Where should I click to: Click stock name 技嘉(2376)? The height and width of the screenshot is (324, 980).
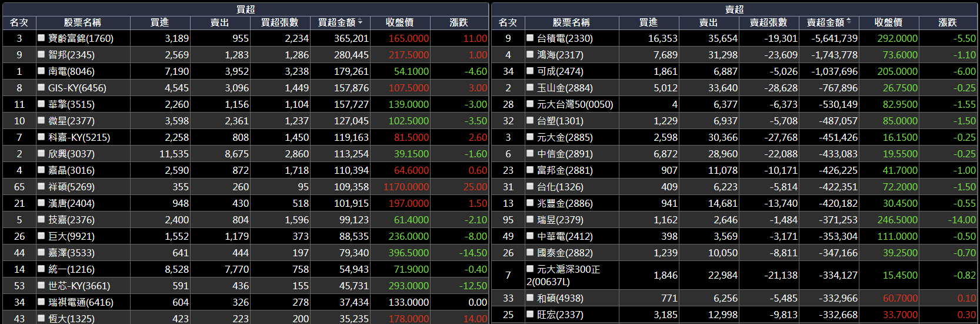pos(71,220)
